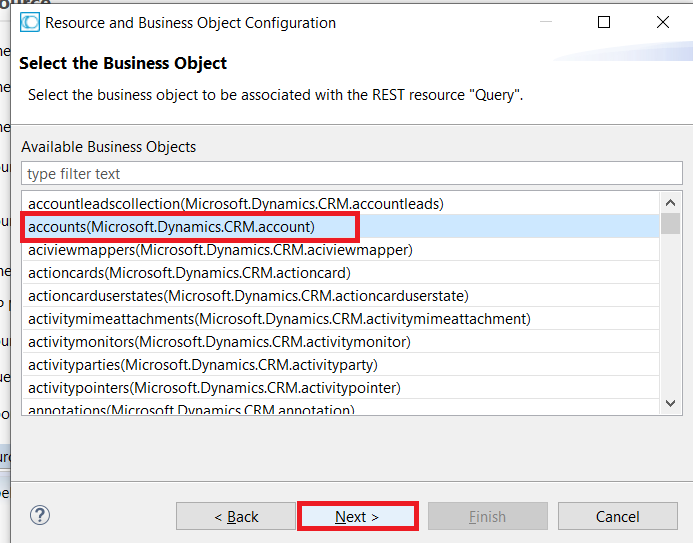Image resolution: width=693 pixels, height=543 pixels.
Task: Select accounts(Microsoft.Dynamics.CRM.account) row
Action: [x=340, y=227]
